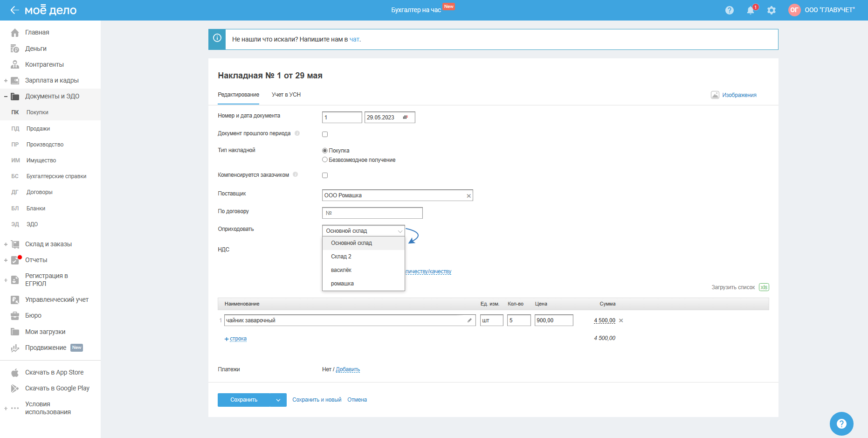Open Бухгалтерские справки in sidebar
Image resolution: width=868 pixels, height=438 pixels.
pos(56,176)
